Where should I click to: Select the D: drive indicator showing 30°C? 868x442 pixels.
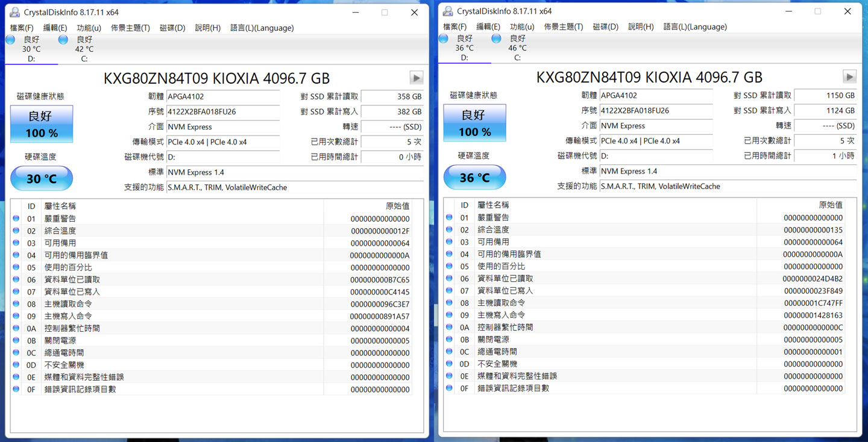pyautogui.click(x=27, y=48)
